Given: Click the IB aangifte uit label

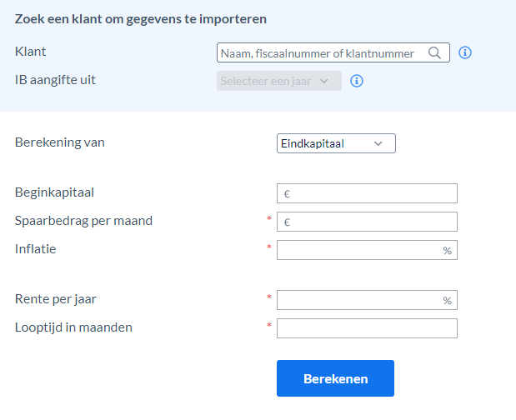Looking at the screenshot, I should pyautogui.click(x=55, y=80).
